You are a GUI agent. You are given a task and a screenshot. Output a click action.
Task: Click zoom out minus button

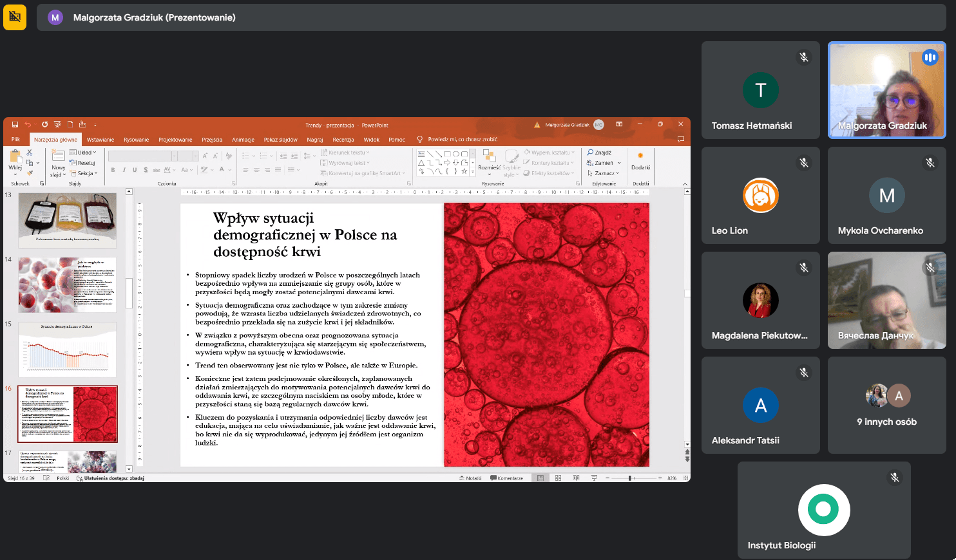point(607,478)
